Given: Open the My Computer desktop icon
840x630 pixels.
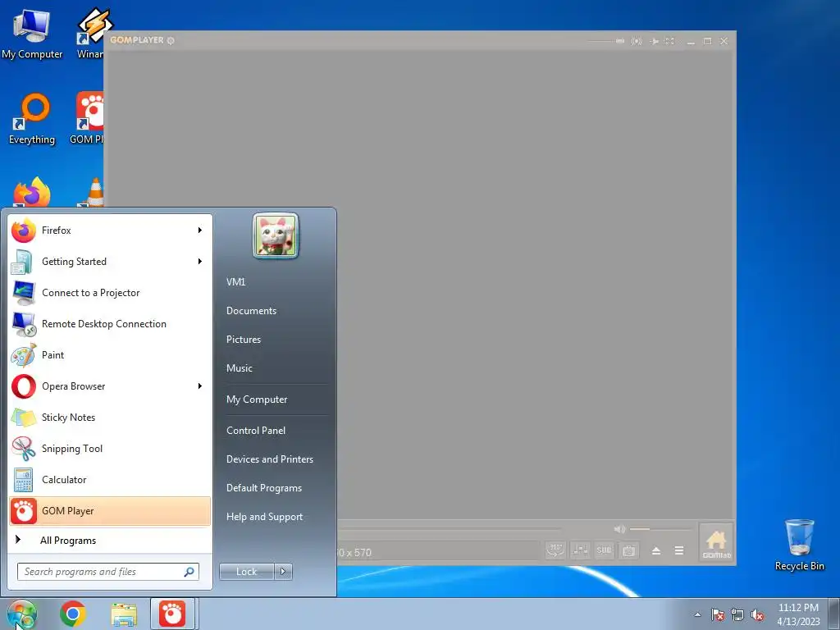Looking at the screenshot, I should click(x=32, y=34).
